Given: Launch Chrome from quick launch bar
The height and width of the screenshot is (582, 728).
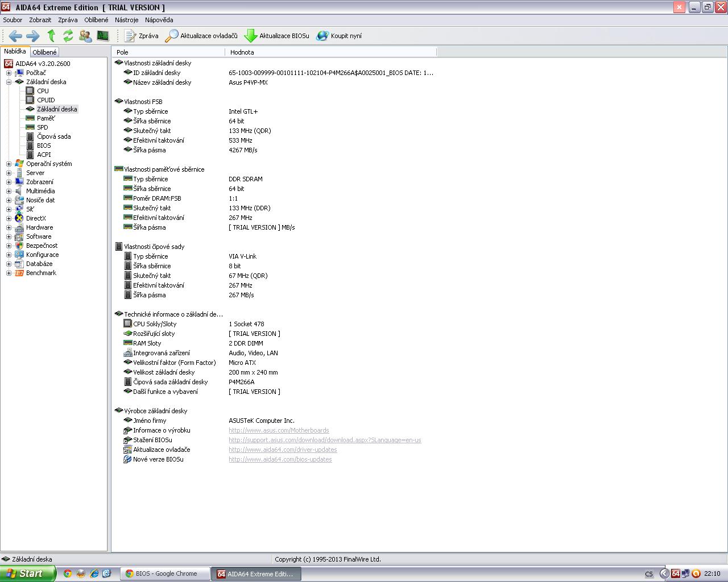Looking at the screenshot, I should pyautogui.click(x=68, y=573).
